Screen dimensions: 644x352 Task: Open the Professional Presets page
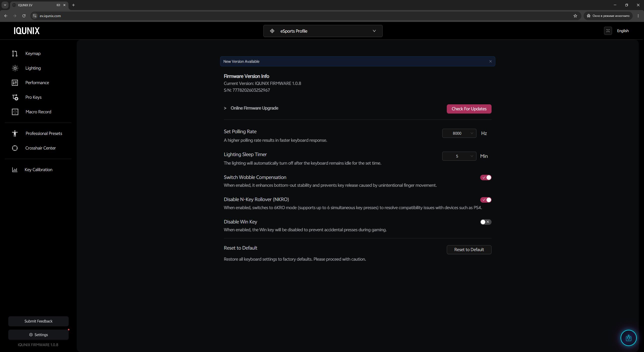pyautogui.click(x=44, y=134)
